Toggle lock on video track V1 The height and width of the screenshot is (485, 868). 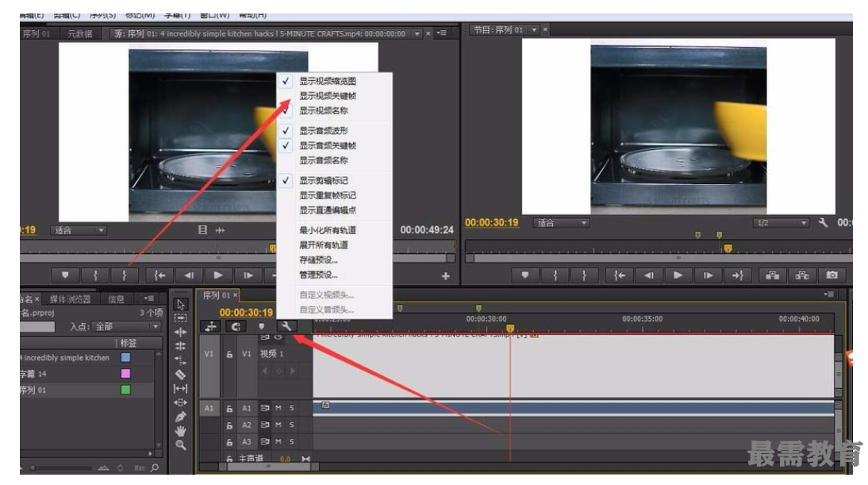click(x=229, y=354)
